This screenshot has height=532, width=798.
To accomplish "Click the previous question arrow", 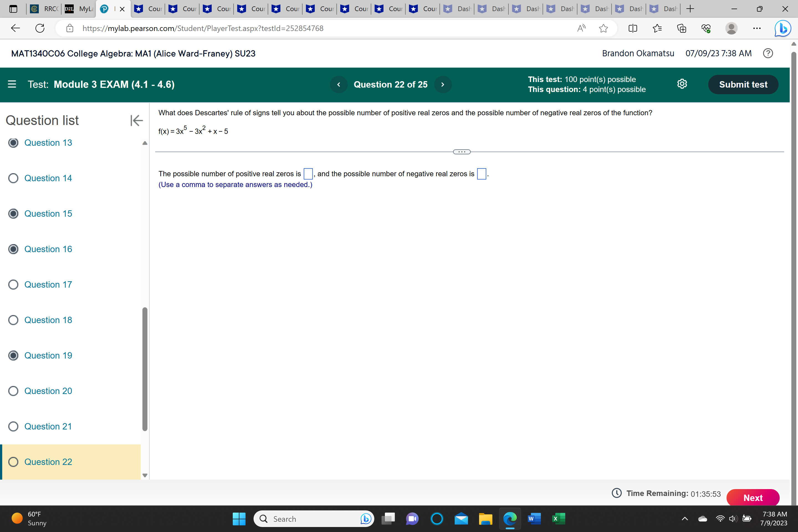I will [338, 84].
